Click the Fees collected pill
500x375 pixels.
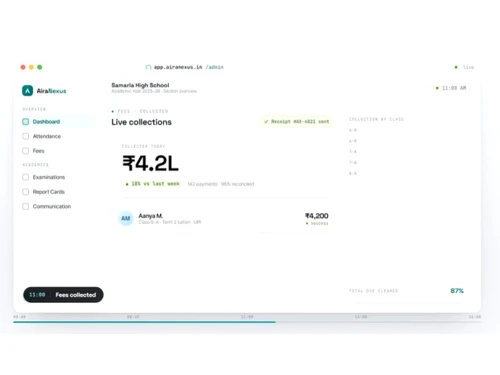coord(63,295)
